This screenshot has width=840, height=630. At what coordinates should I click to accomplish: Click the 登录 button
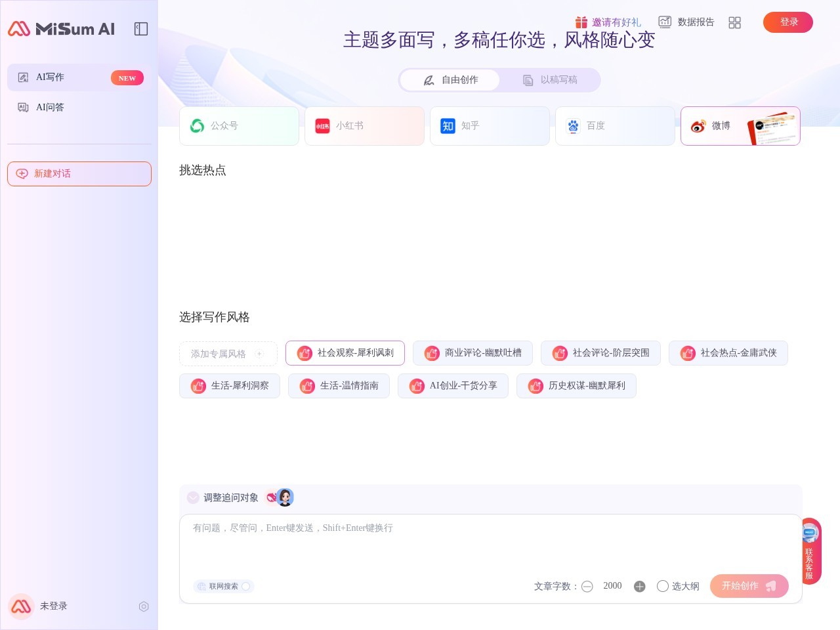(788, 22)
